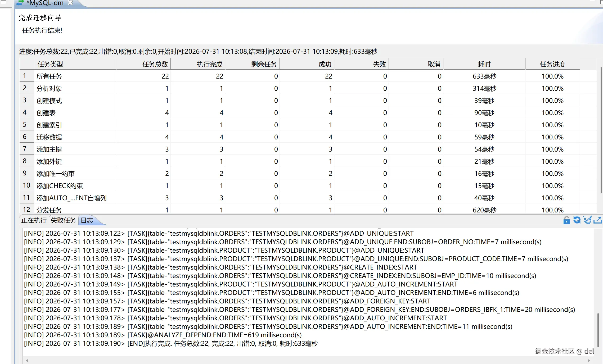Click the CREATE_INDEX:START log line

pyautogui.click(x=220, y=267)
